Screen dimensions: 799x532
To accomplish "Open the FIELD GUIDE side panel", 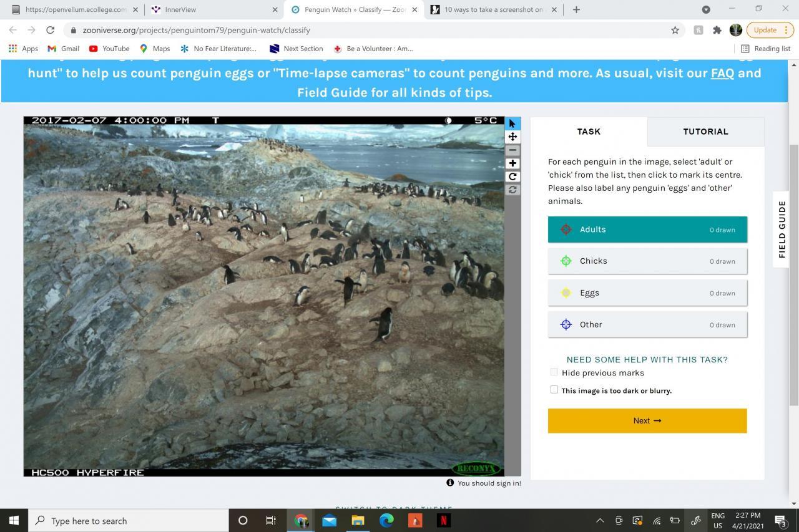I will point(782,230).
